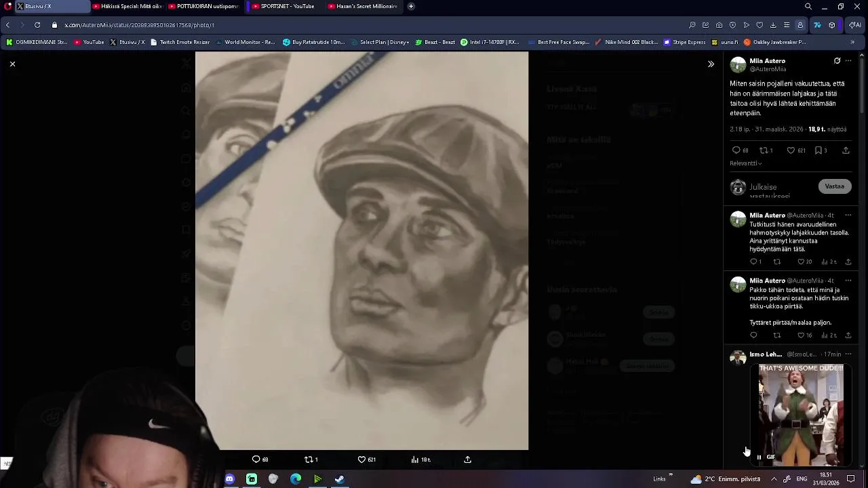This screenshot has height=488, width=868.
Task: Open the AI assistant button
Action: pos(854,25)
